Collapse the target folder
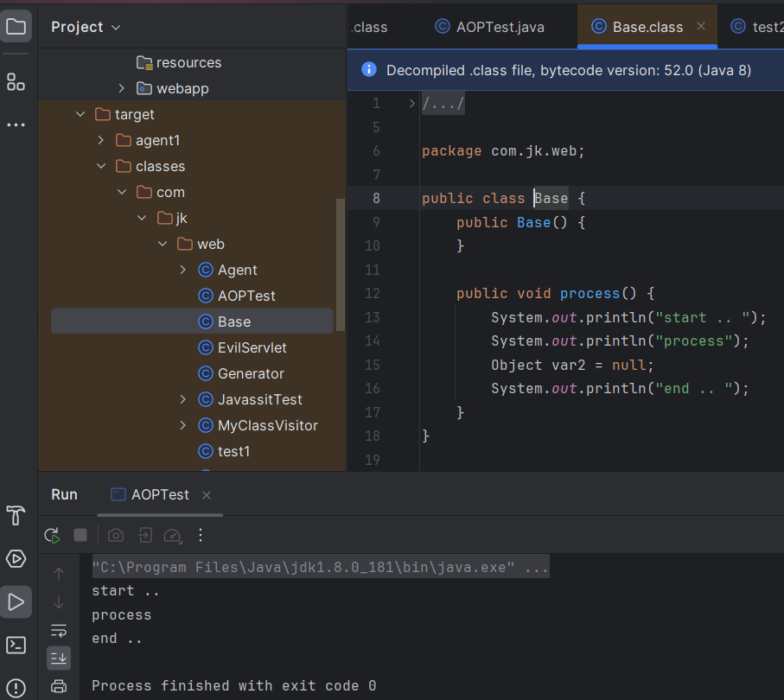This screenshot has height=700, width=784. 80,114
